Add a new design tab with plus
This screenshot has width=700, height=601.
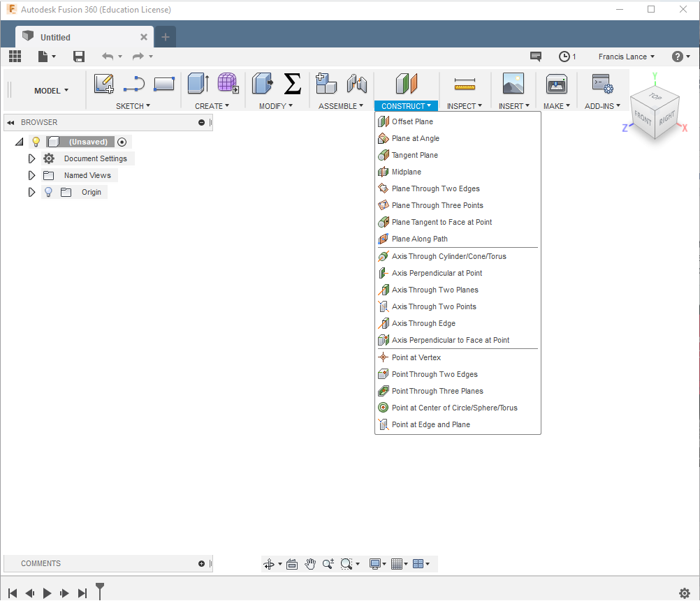pos(165,37)
